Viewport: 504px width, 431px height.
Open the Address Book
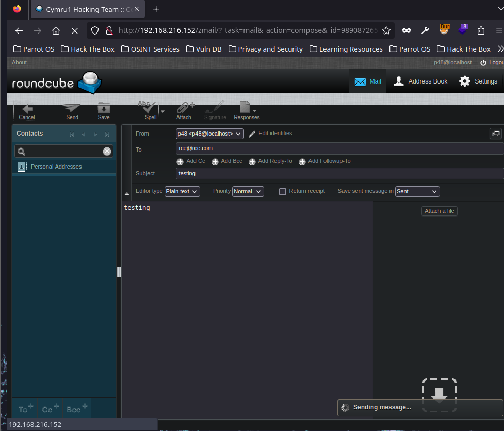420,81
